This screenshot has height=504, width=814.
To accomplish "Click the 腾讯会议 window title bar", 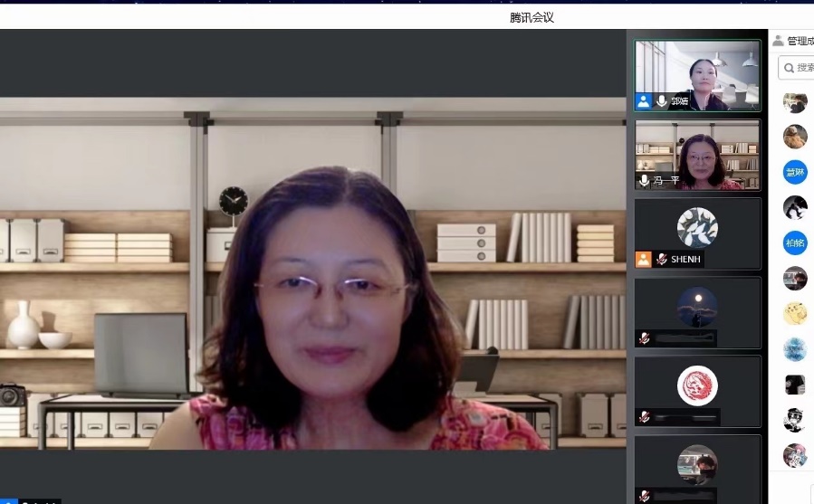I will click(531, 16).
